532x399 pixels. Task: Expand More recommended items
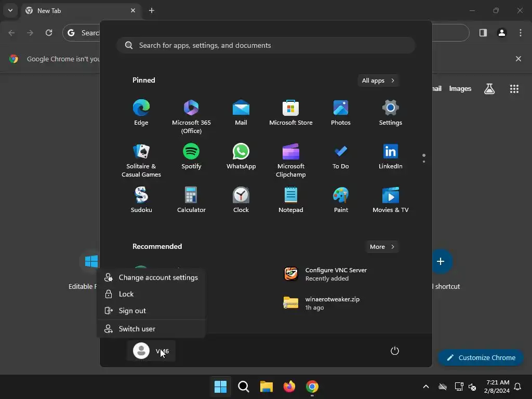pyautogui.click(x=382, y=247)
